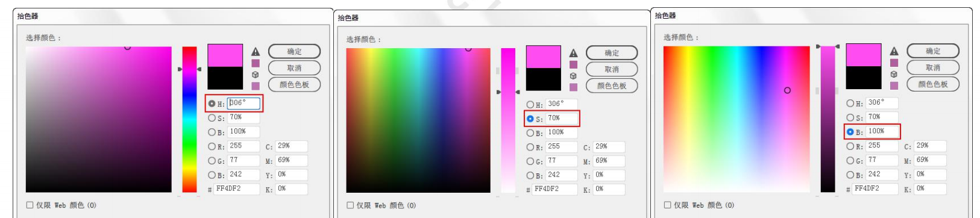Click the new pink color preview in the S-selected picker

click(x=544, y=57)
